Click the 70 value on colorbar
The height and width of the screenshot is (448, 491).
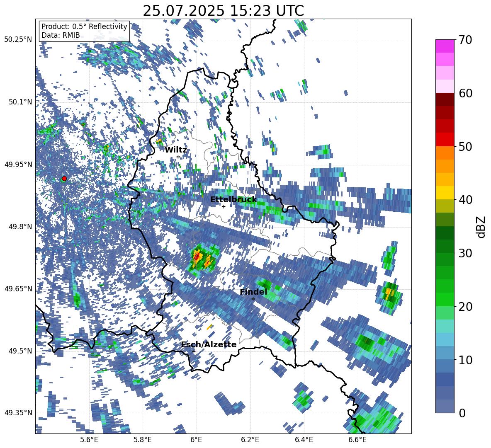pos(465,40)
